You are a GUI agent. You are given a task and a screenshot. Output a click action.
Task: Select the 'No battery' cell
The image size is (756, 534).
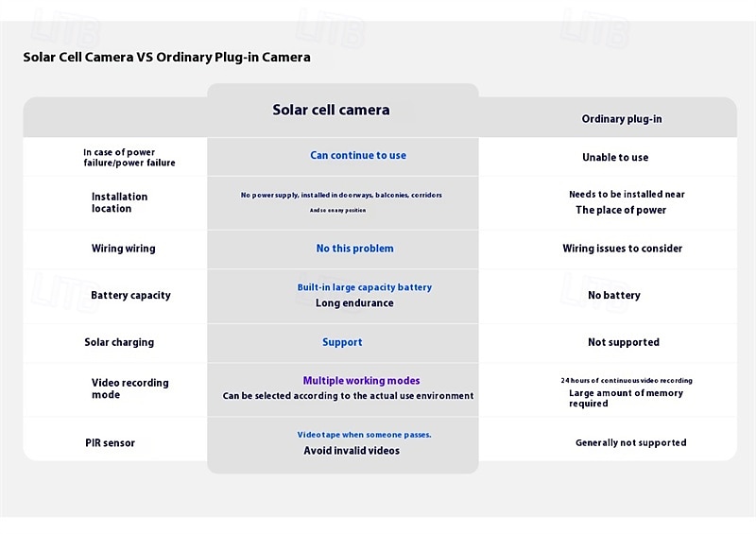[613, 295]
